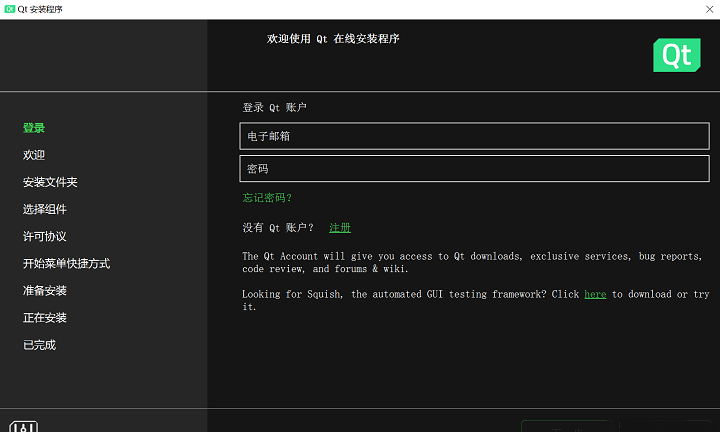The width and height of the screenshot is (720, 432).
Task: Click the 没有 Qt 账户? text
Action: tap(278, 228)
